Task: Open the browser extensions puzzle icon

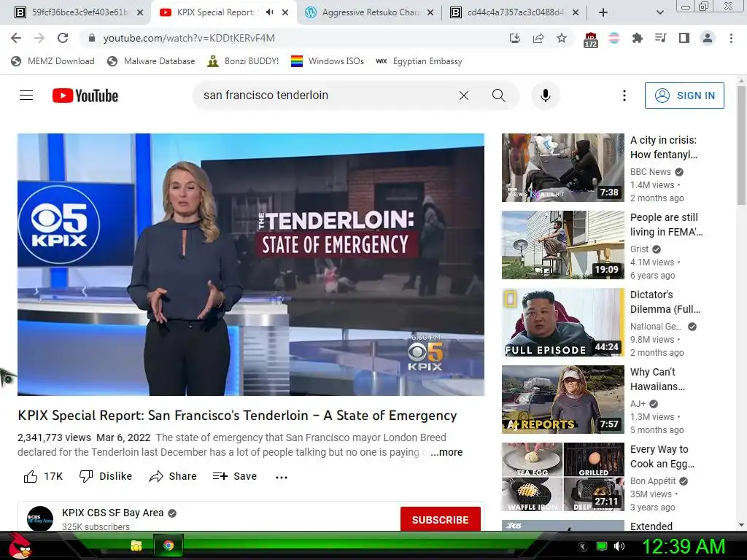Action: [637, 38]
